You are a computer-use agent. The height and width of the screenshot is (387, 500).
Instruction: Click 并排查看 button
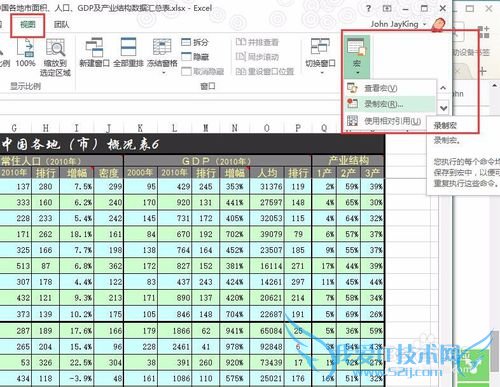pos(257,42)
